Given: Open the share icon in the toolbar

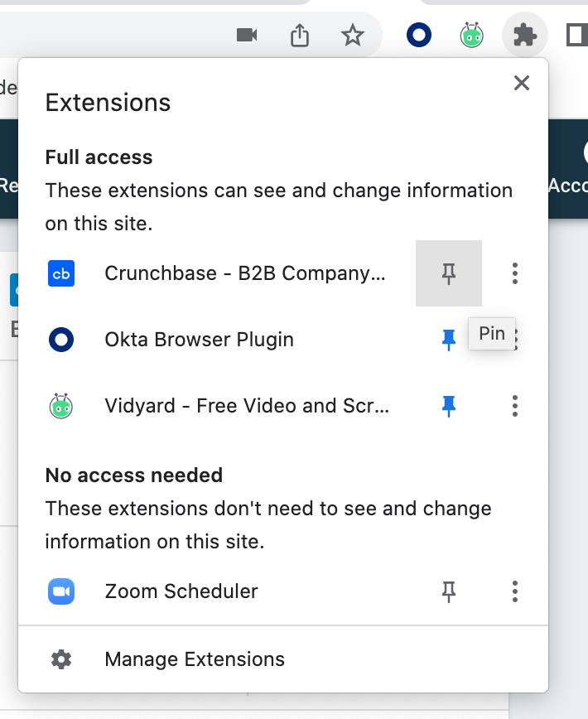Looking at the screenshot, I should 299,35.
